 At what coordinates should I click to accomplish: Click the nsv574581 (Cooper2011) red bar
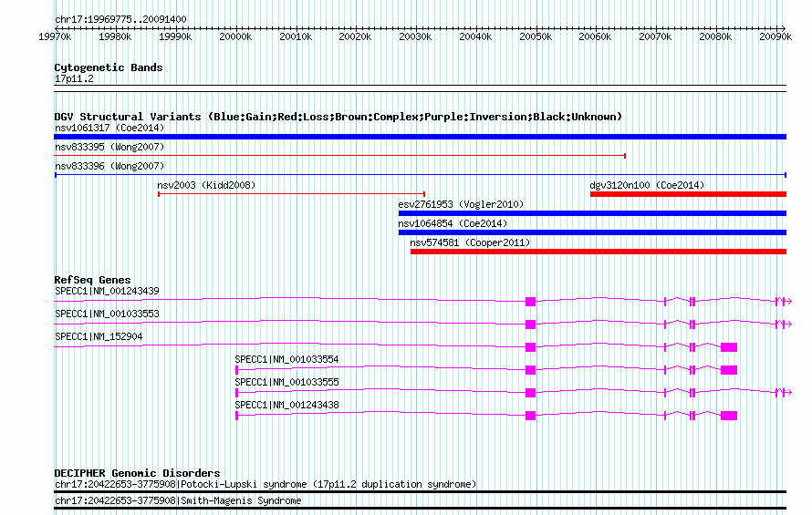click(x=599, y=252)
